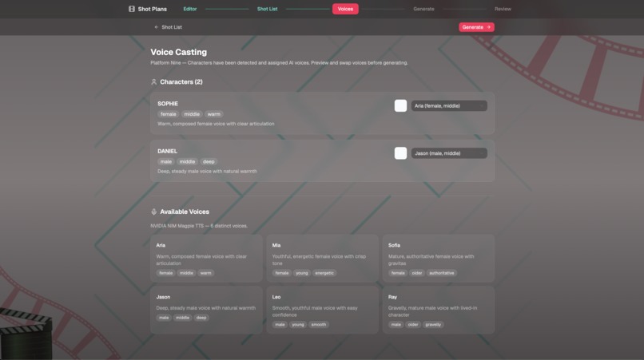Screen dimensions: 644x360
Task: Select the Leo voice card
Action: coord(323,310)
